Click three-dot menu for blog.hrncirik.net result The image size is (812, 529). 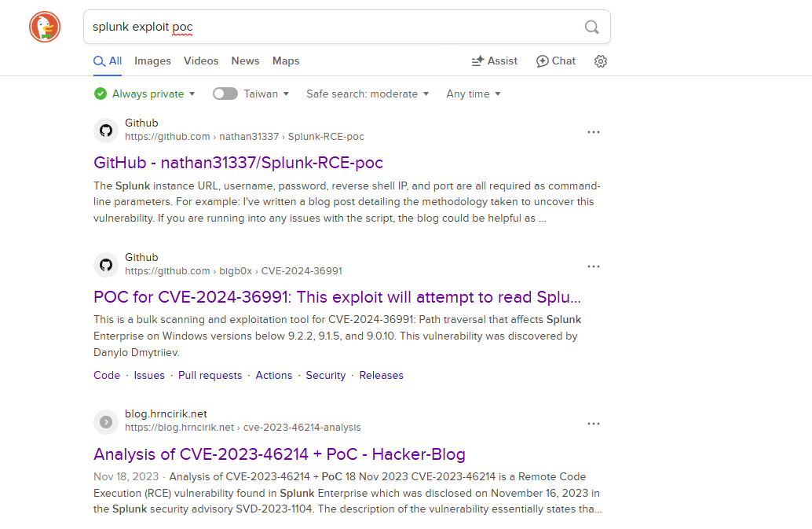click(x=593, y=424)
